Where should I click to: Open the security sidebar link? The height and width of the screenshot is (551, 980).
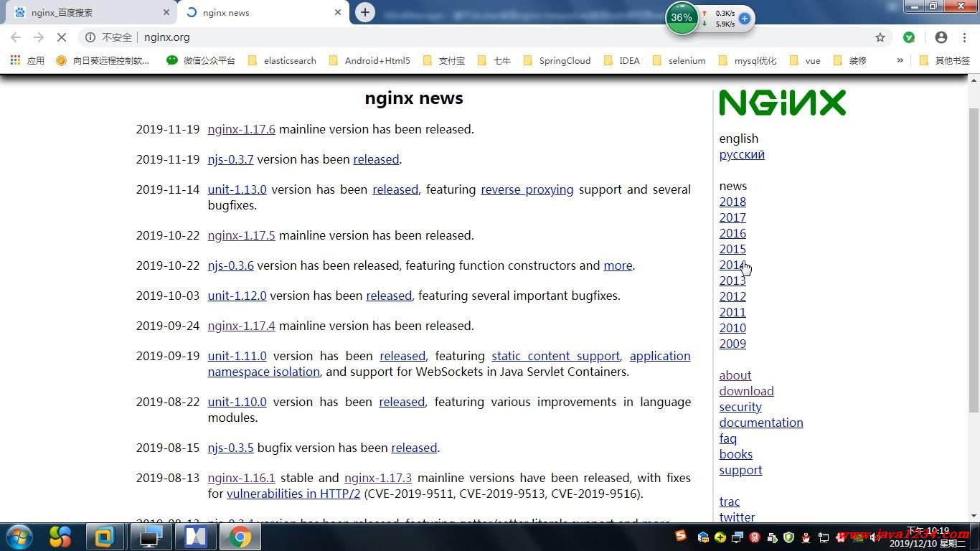pos(740,407)
